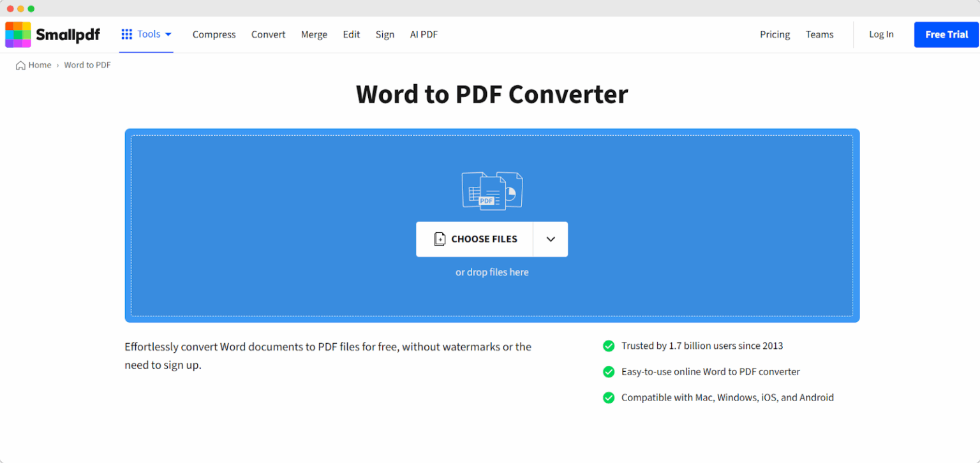This screenshot has height=463, width=980.
Task: Open the Compress menu item
Action: (x=214, y=34)
